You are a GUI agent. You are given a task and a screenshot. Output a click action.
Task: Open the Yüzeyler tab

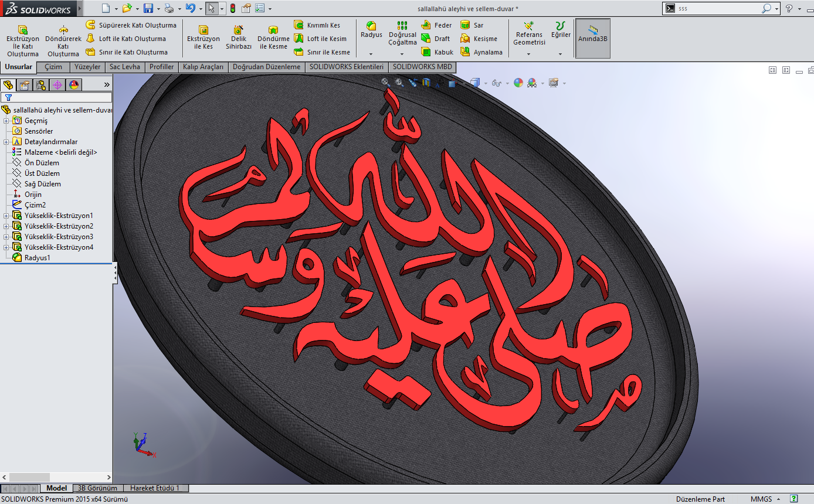[87, 67]
